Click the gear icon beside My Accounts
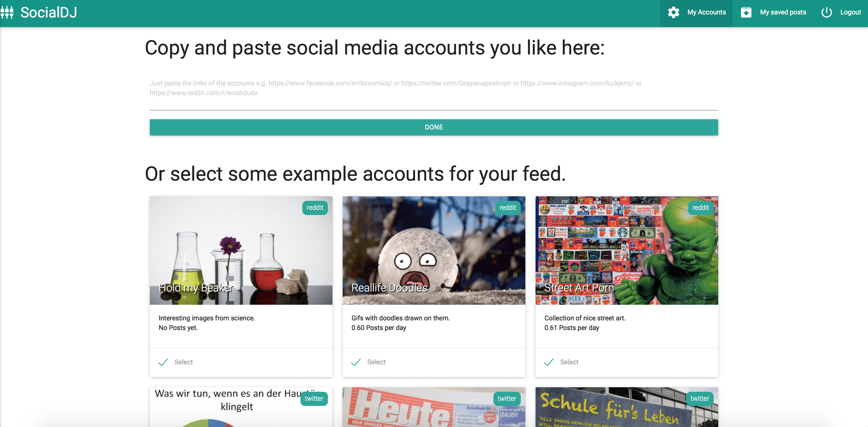The height and width of the screenshot is (427, 868). [673, 12]
